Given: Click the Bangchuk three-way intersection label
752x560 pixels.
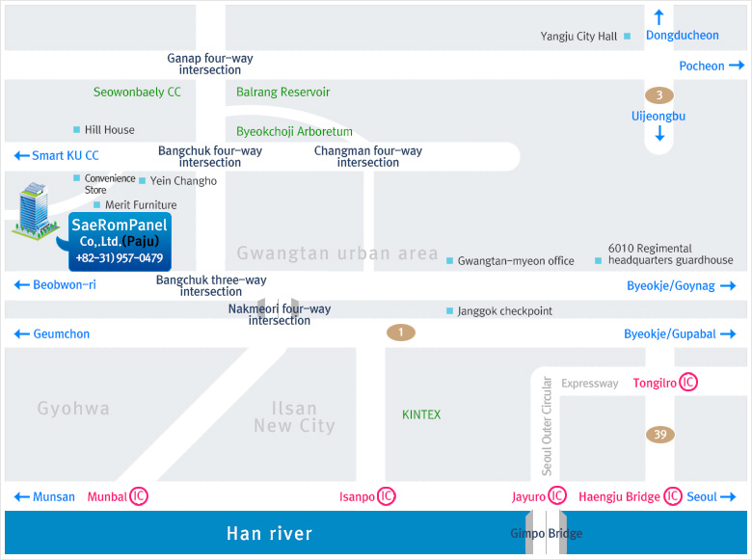Looking at the screenshot, I should (211, 285).
